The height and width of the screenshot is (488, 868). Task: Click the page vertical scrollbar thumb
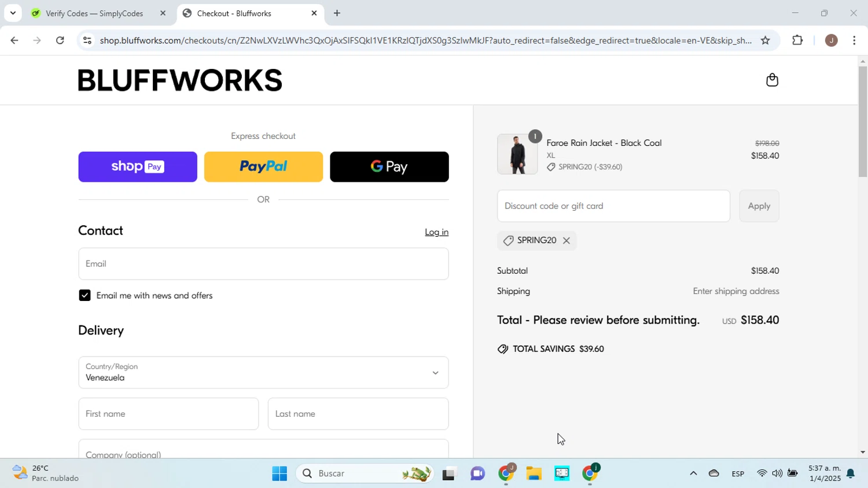click(863, 122)
